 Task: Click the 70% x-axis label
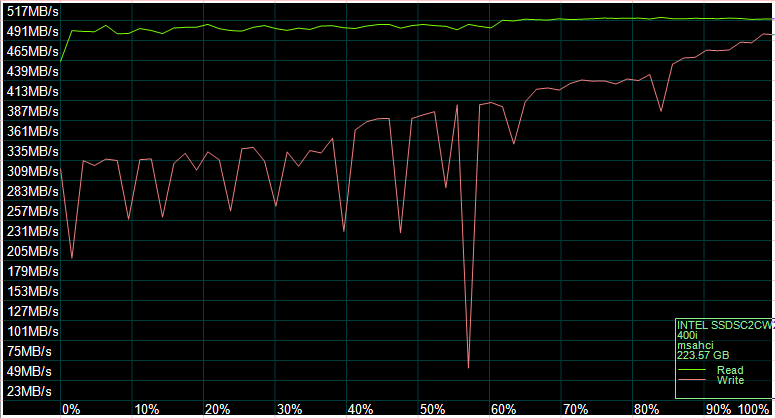coord(575,409)
